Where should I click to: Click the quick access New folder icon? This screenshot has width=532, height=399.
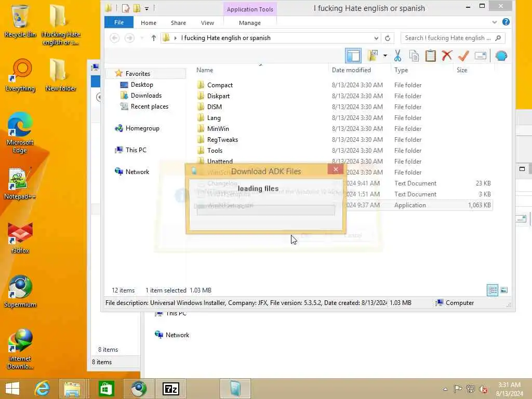coord(137,8)
